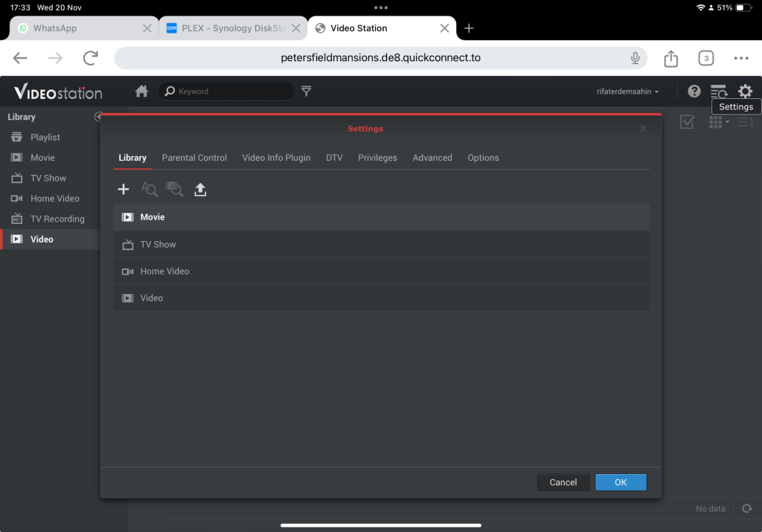Click the Video Station home icon
The height and width of the screenshot is (532, 762).
pos(141,91)
